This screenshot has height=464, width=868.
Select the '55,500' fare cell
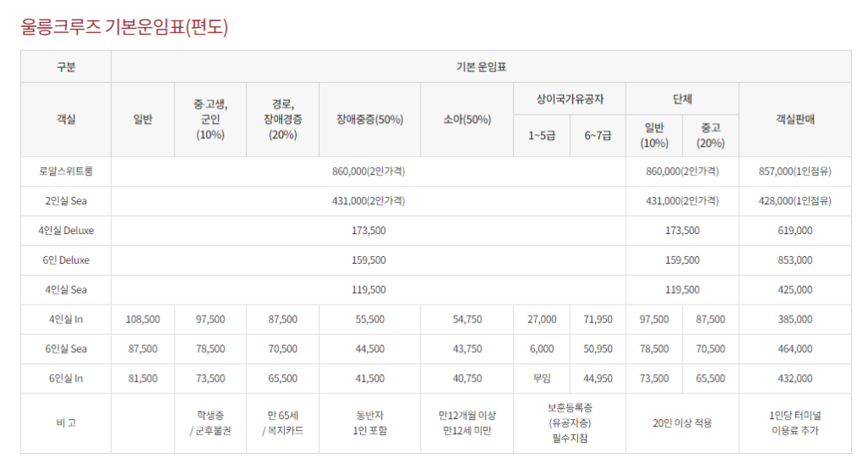[x=370, y=320]
